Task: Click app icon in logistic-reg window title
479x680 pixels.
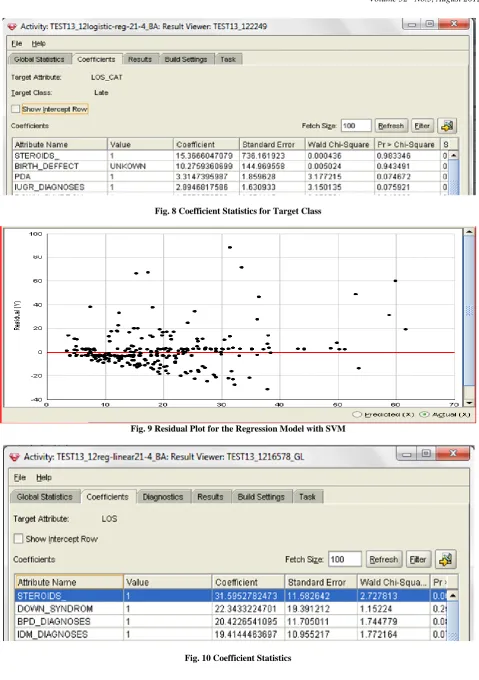Action: coord(12,26)
